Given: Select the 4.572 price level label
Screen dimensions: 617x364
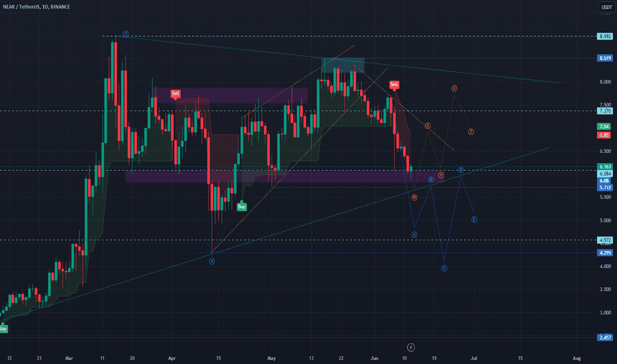Looking at the screenshot, I should 605,240.
